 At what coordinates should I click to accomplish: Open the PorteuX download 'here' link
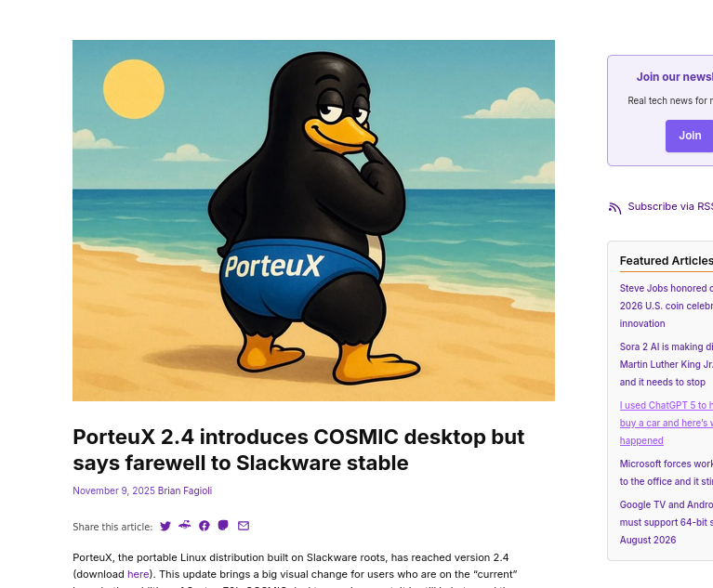point(138,574)
